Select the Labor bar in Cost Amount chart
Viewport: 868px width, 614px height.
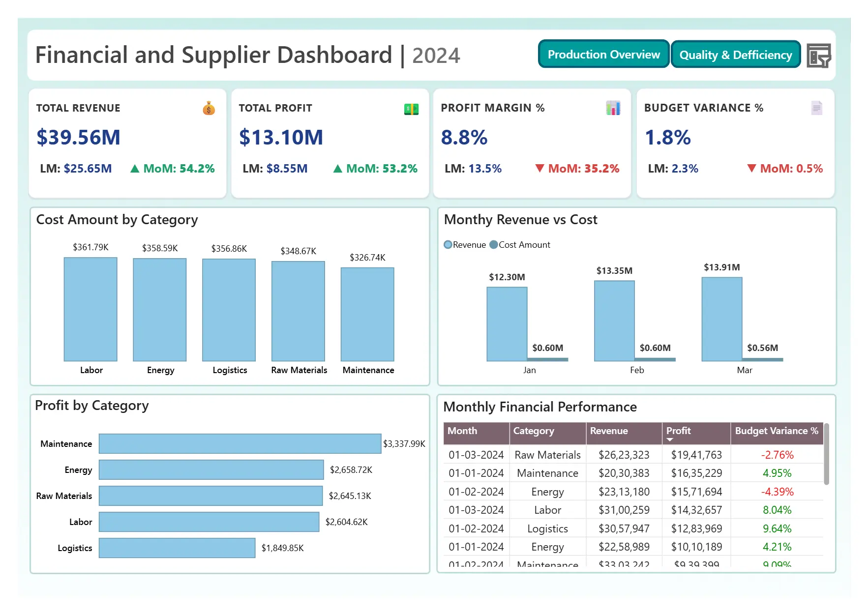click(90, 310)
